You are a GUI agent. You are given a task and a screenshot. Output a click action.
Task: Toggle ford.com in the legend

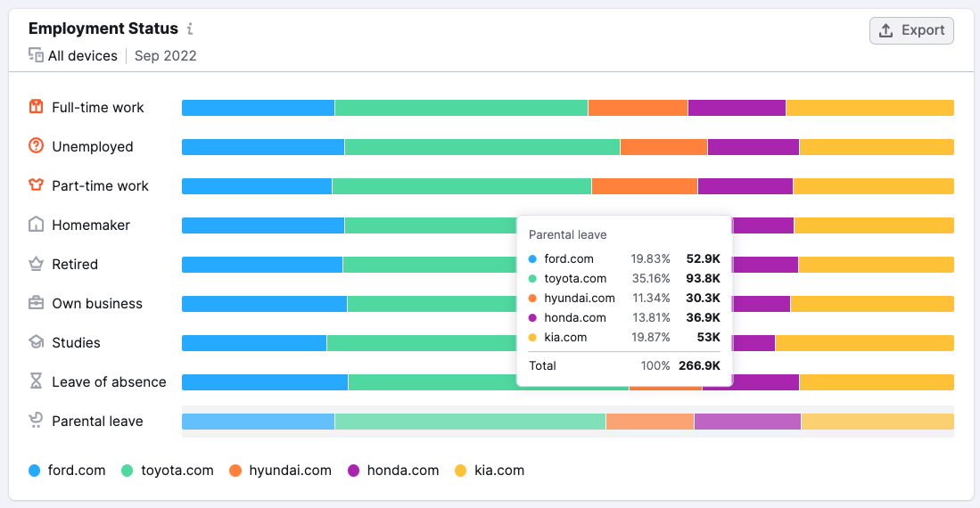click(x=67, y=471)
